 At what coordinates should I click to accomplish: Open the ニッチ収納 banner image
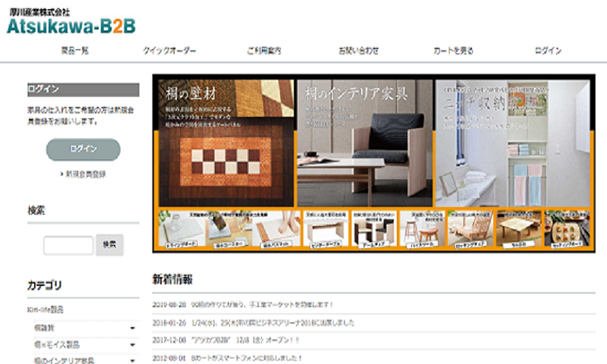[513, 143]
